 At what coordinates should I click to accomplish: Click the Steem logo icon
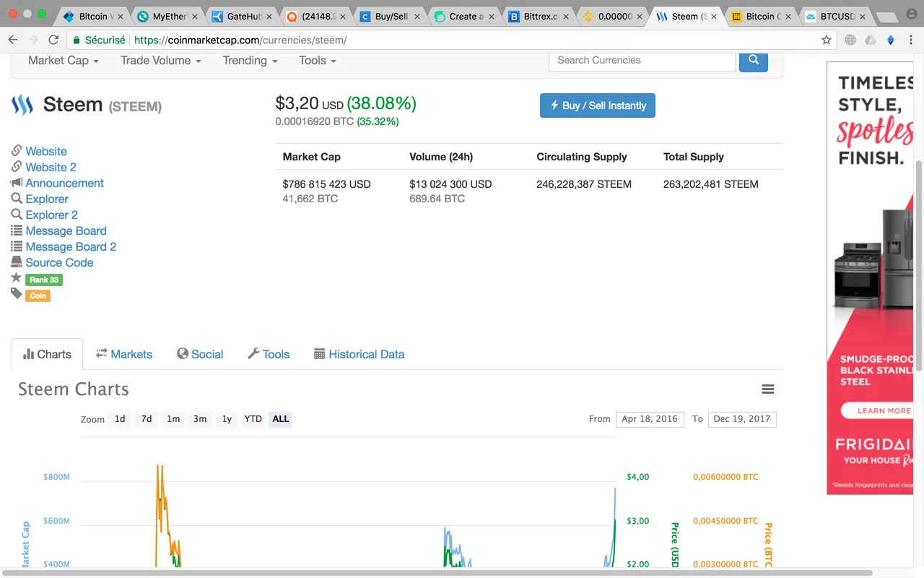[x=22, y=105]
